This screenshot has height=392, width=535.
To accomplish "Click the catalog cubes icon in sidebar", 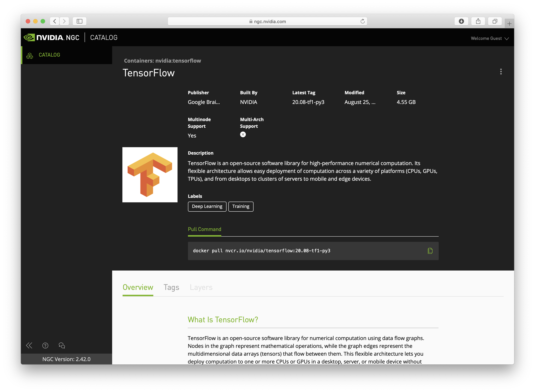I will tap(30, 56).
